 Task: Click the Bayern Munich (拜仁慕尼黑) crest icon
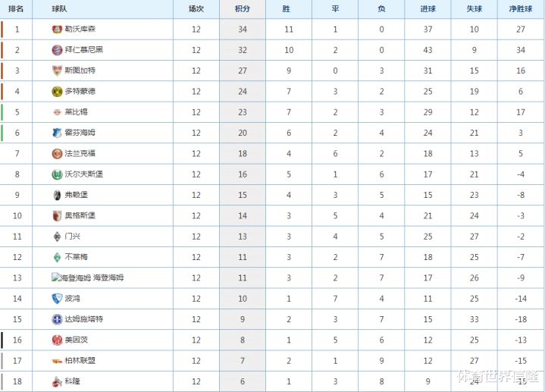point(57,50)
